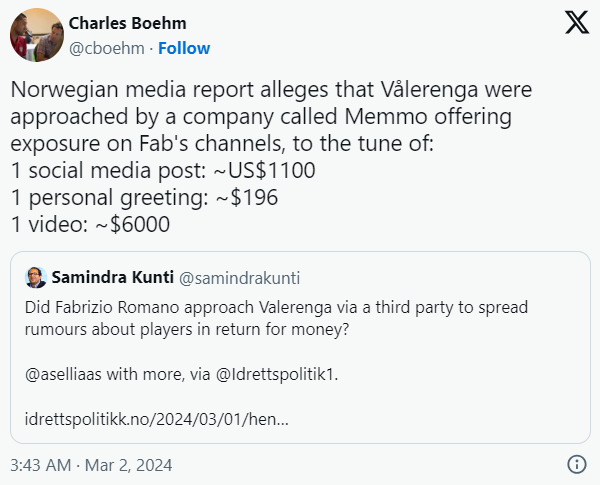Open the tweet info icon
This screenshot has width=600, height=485.
pyautogui.click(x=577, y=464)
